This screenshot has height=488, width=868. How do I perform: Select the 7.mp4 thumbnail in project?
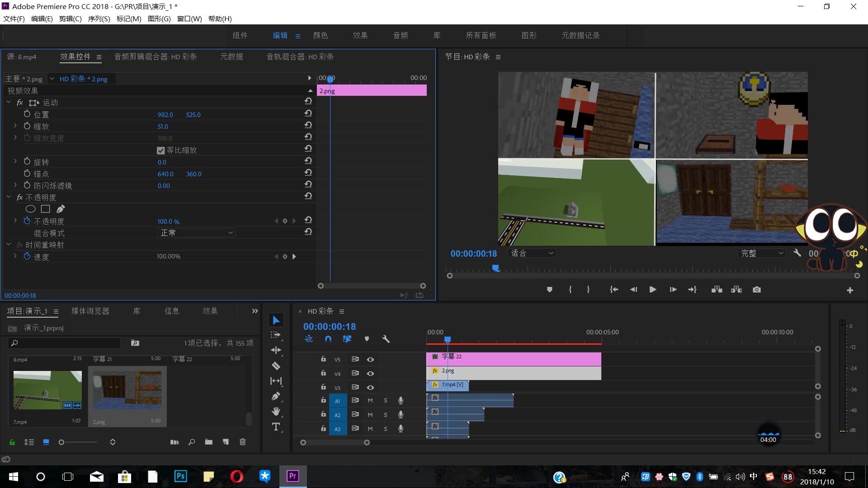[47, 390]
